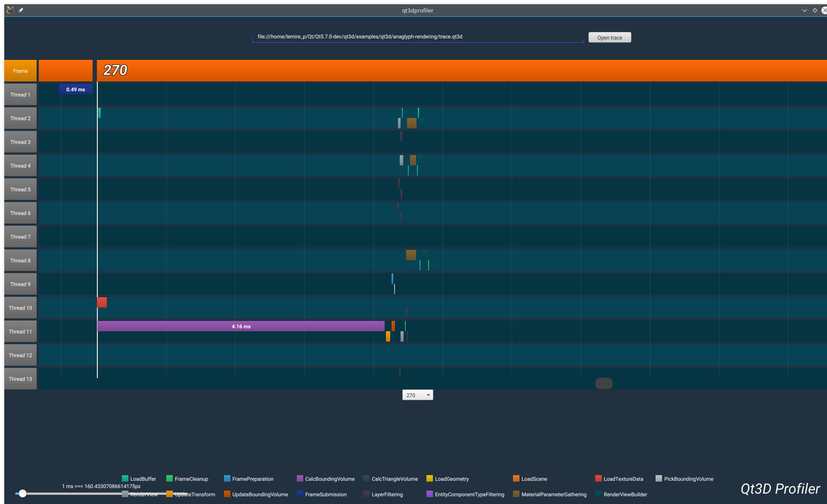The width and height of the screenshot is (827, 504).
Task: Click the zoom scale ms-to-pixel text
Action: 101,486
